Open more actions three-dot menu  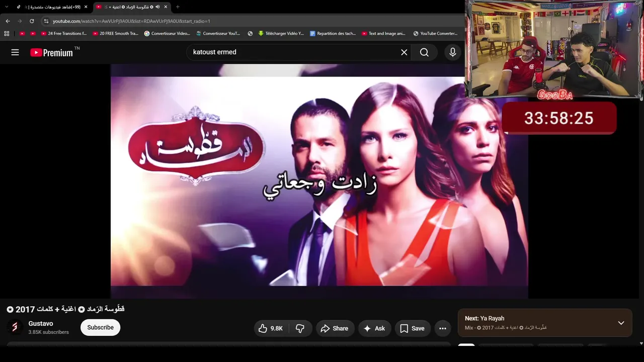[x=443, y=328]
